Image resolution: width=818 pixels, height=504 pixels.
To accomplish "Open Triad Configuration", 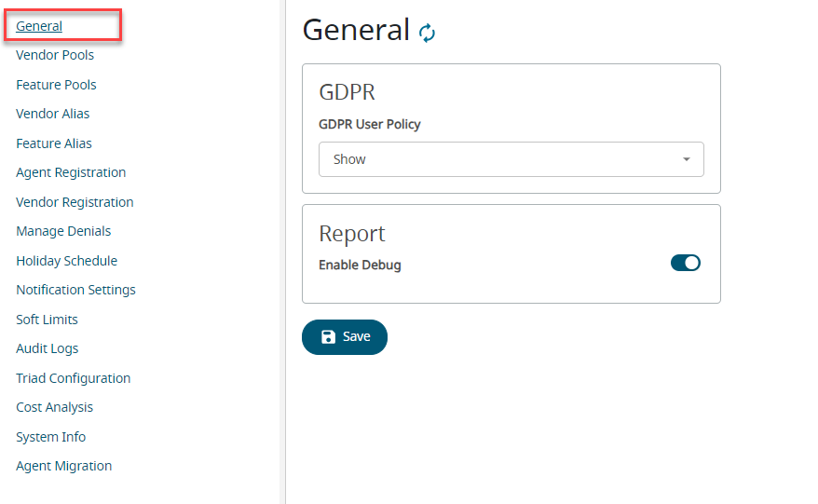I will click(73, 378).
